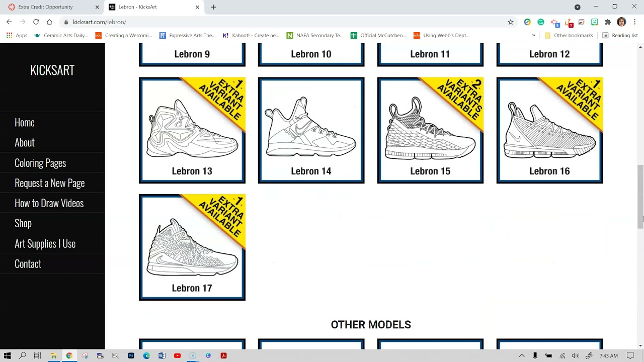Screen dimensions: 644x362
Task: Open File Explorer from taskbar
Action: [x=53, y=355]
